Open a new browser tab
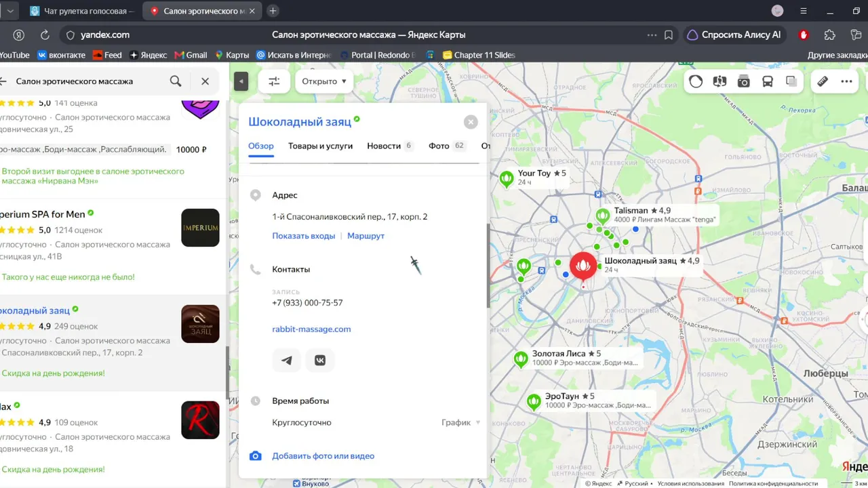Screen dimensions: 868x488 point(273,11)
